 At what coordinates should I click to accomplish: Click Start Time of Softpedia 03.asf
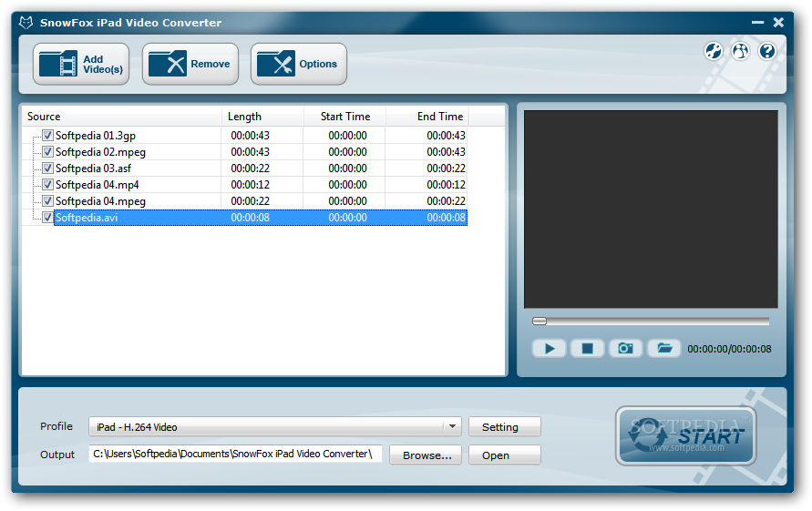[347, 169]
